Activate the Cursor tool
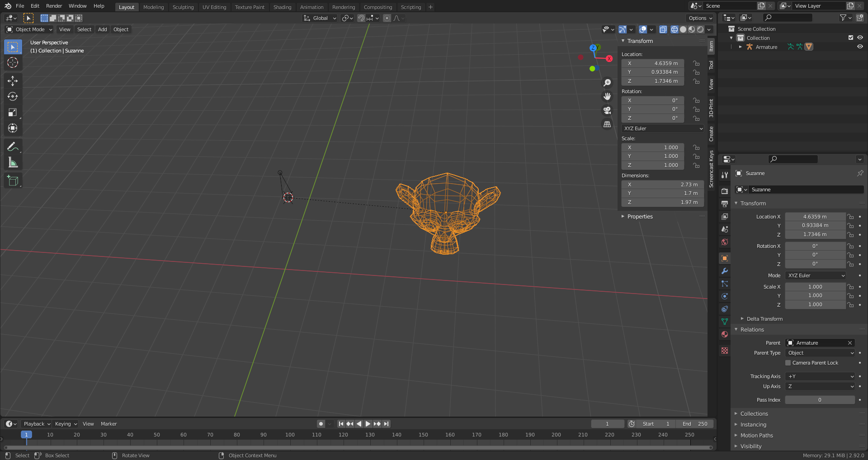Viewport: 868px width, 460px height. pyautogui.click(x=13, y=62)
